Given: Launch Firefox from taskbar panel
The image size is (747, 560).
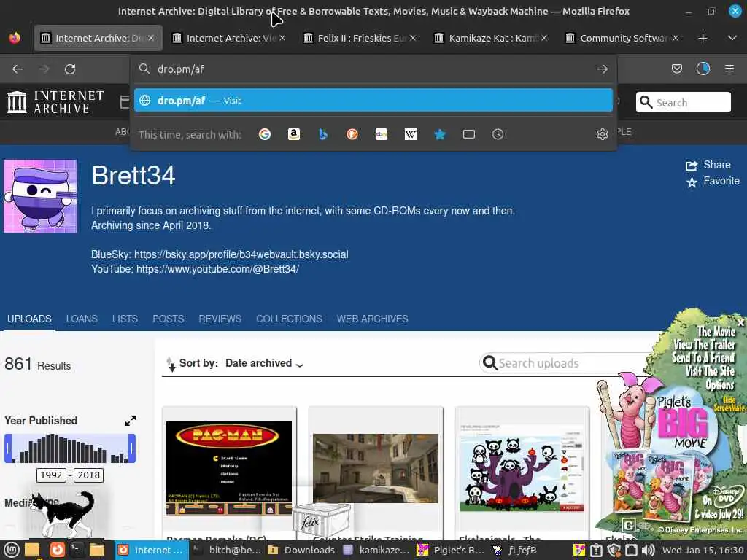Looking at the screenshot, I should point(57,550).
